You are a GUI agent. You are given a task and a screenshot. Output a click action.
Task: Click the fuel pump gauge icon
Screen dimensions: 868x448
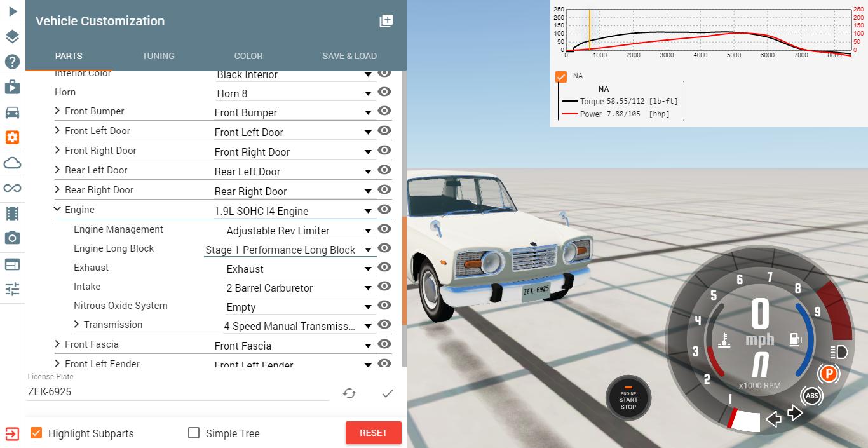tap(795, 340)
